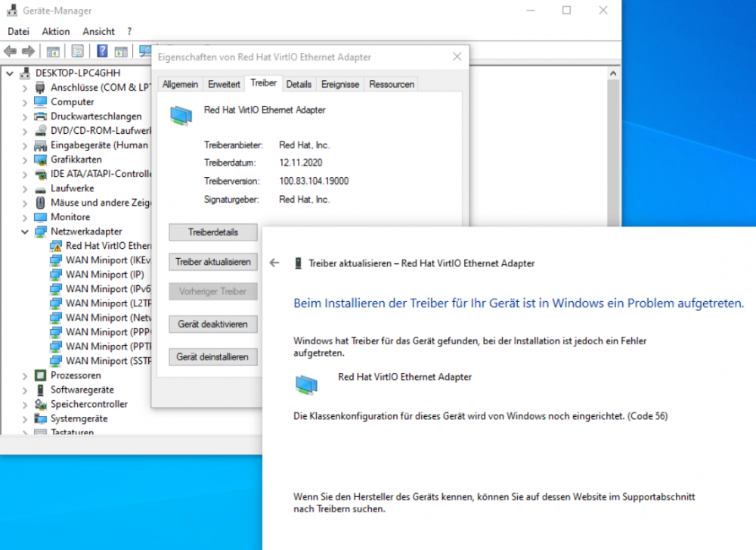756x550 pixels.
Task: Switch to the Ressourcen tab
Action: [392, 85]
